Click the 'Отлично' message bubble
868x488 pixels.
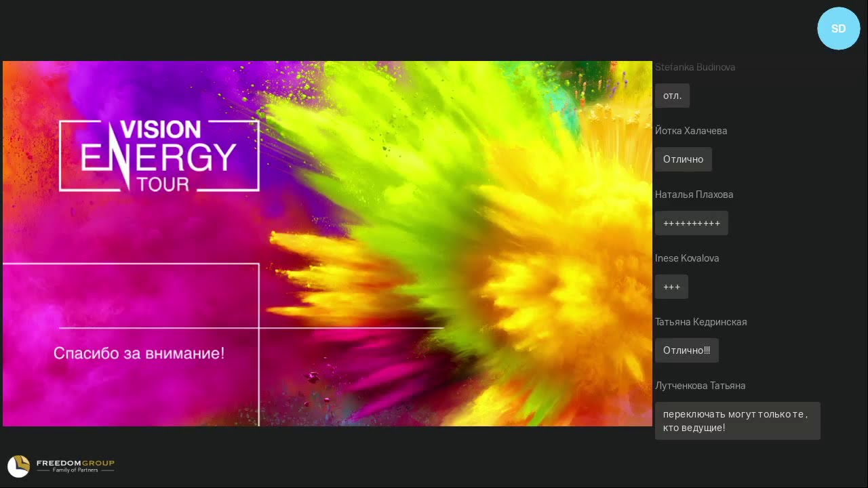684,159
